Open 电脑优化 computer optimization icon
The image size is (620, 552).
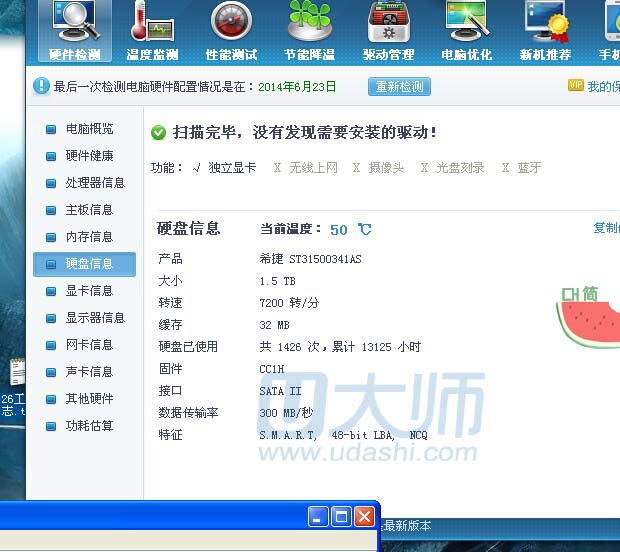466,30
